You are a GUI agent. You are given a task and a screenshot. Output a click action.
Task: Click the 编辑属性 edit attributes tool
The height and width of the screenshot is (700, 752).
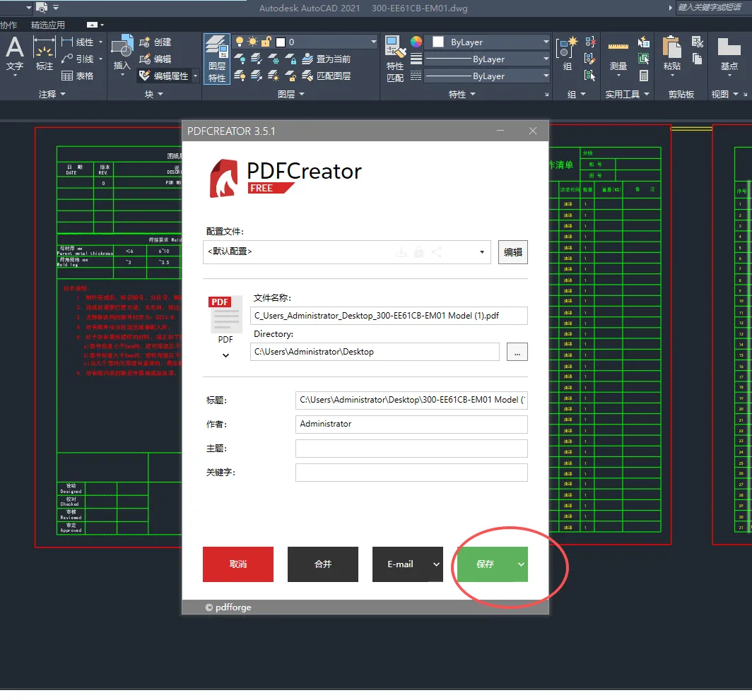coord(164,76)
